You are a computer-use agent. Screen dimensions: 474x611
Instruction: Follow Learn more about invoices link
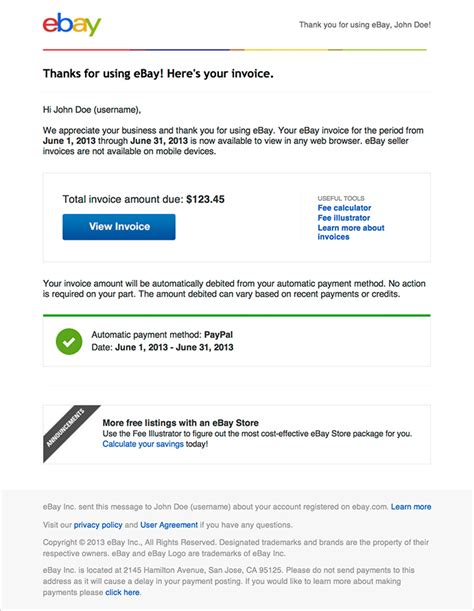click(x=351, y=232)
